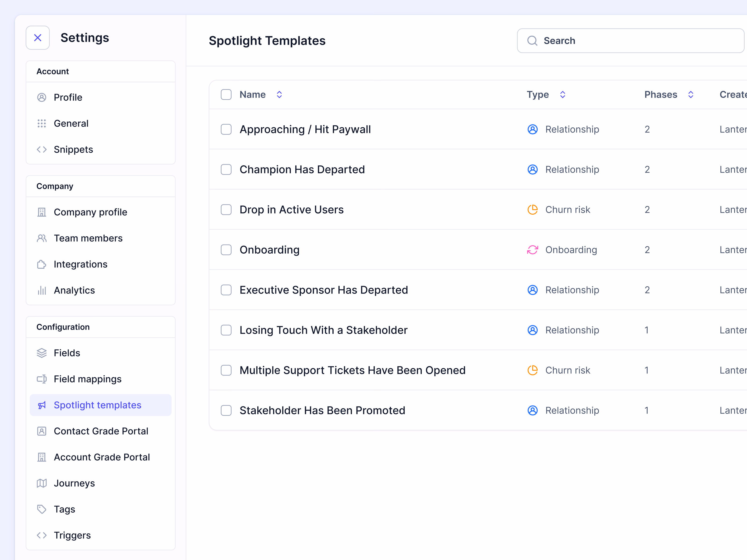Click the Onboarding type cycle icon

click(532, 250)
